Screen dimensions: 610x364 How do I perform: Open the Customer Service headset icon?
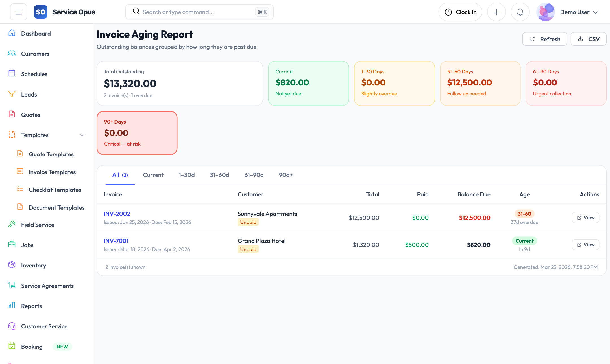(x=12, y=326)
